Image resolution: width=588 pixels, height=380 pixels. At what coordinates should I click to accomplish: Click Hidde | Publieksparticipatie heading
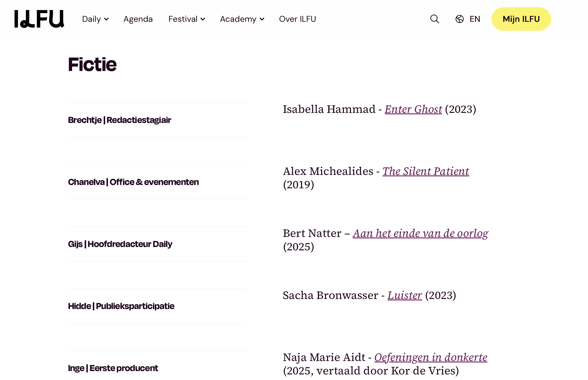point(121,306)
